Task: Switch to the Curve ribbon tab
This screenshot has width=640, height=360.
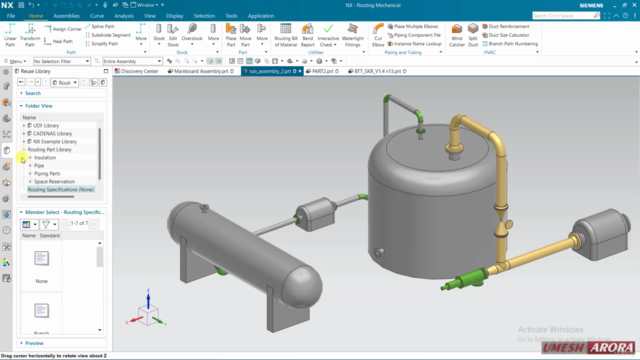Action: coord(97,16)
